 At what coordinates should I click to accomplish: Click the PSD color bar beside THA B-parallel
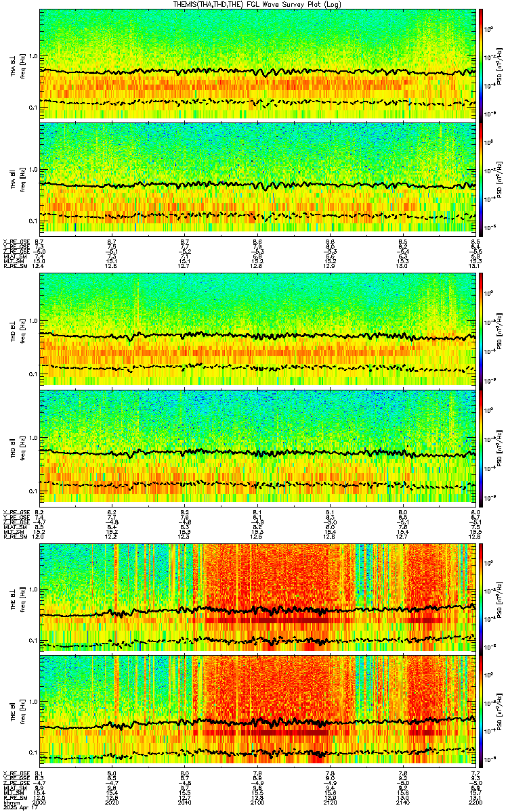pyautogui.click(x=481, y=179)
